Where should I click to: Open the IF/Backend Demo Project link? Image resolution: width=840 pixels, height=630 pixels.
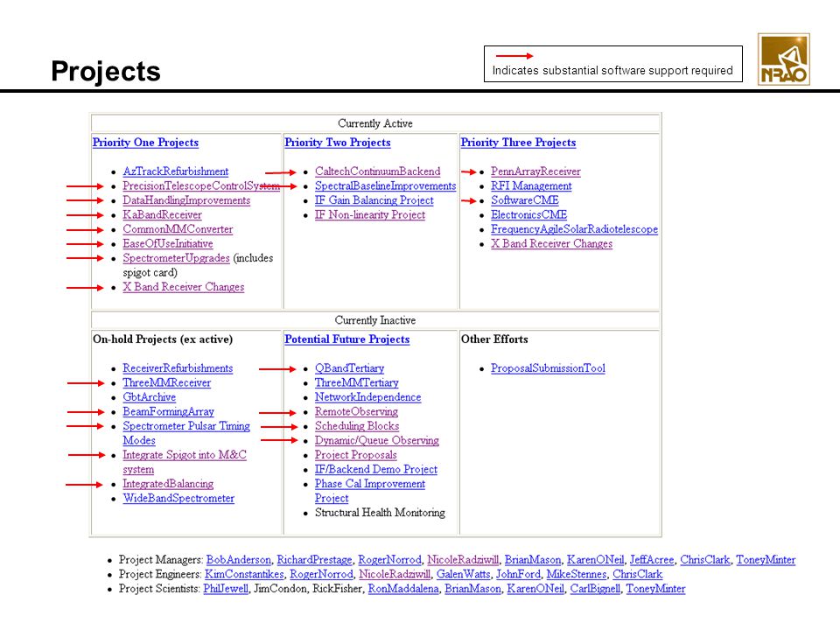(376, 470)
